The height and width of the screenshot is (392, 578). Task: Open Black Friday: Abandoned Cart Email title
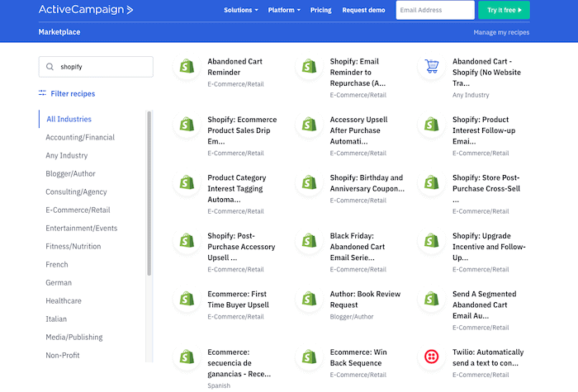(x=358, y=247)
